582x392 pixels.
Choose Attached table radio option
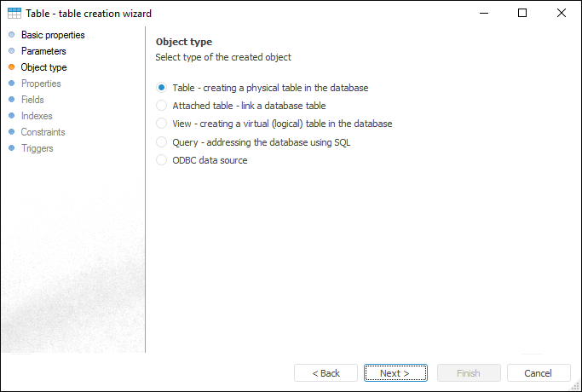coord(162,106)
